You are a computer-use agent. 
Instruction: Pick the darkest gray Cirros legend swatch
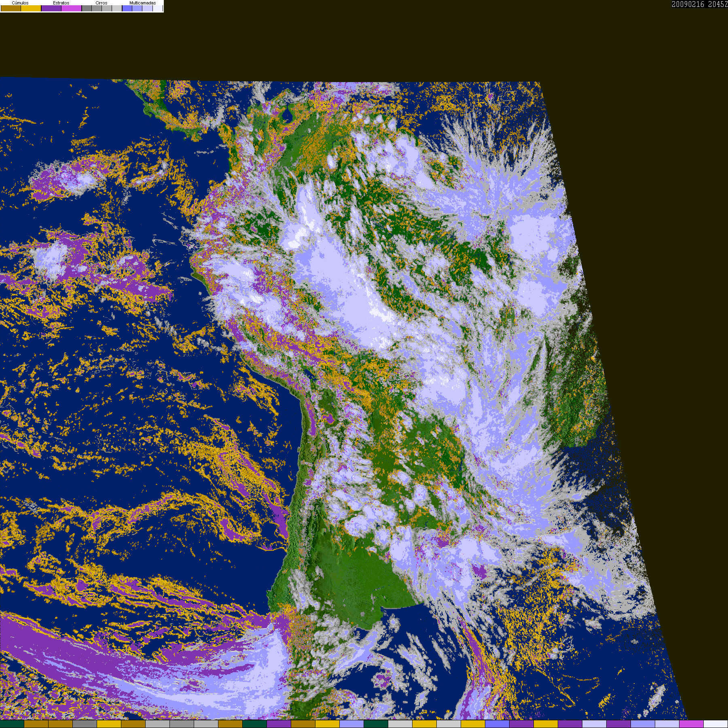87,8
